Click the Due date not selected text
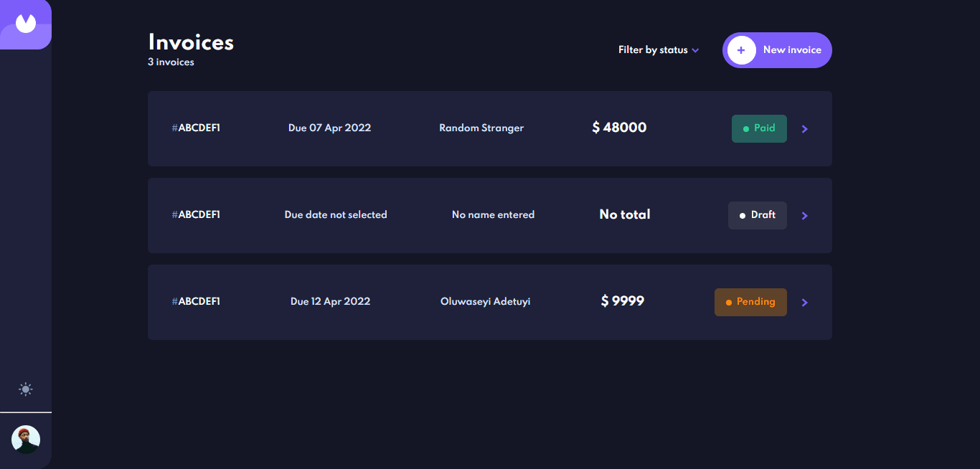Image resolution: width=980 pixels, height=469 pixels. pyautogui.click(x=336, y=214)
